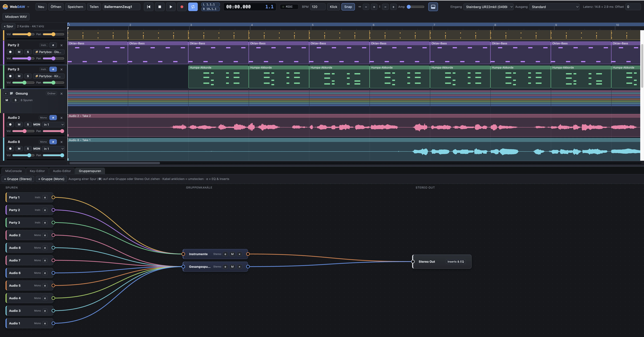644x337 pixels.
Task: Open the Ausgang Standard output dropdown
Action: tap(554, 7)
